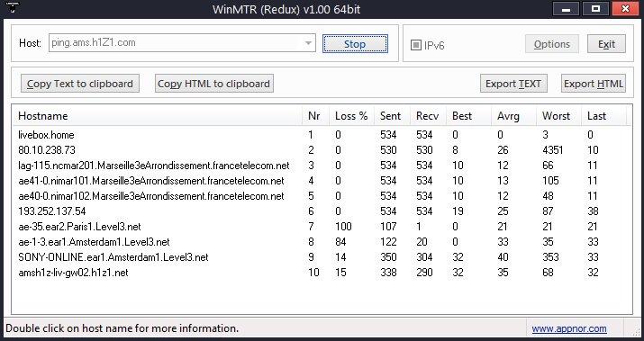
Task: Open the www.appnor.com link
Action: point(569,328)
